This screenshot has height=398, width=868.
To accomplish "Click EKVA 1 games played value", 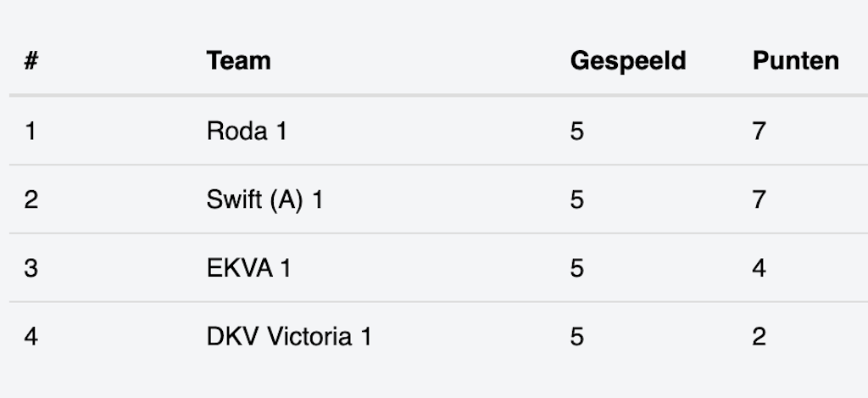I will 577,268.
